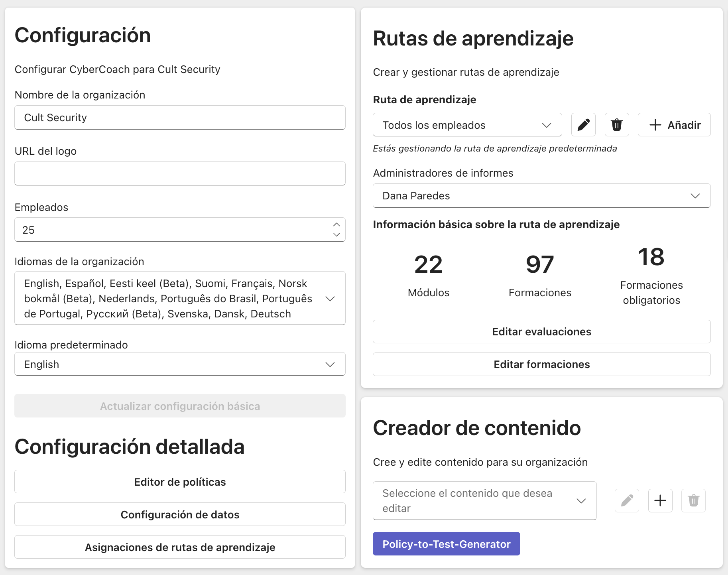728x575 pixels.
Task: Decrease Empleados count with down arrow
Action: pyautogui.click(x=336, y=234)
